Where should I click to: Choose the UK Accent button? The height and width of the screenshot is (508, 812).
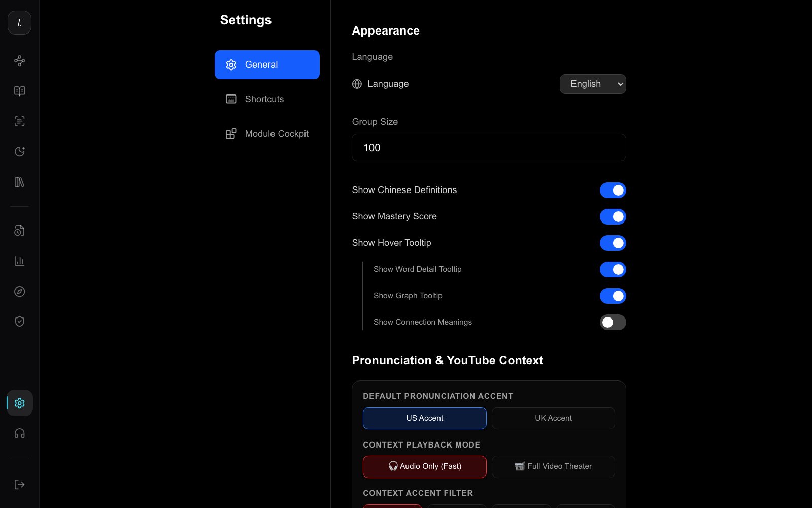click(553, 418)
